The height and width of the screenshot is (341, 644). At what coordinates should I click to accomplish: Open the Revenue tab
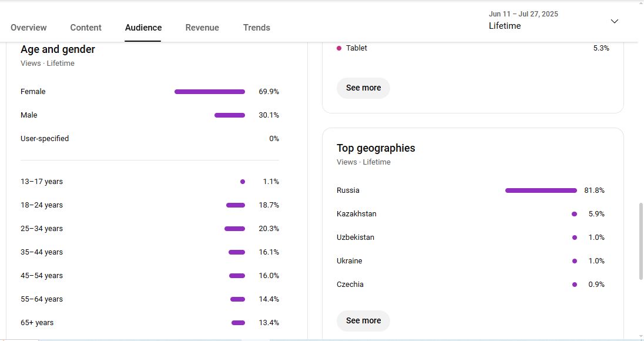pyautogui.click(x=202, y=28)
